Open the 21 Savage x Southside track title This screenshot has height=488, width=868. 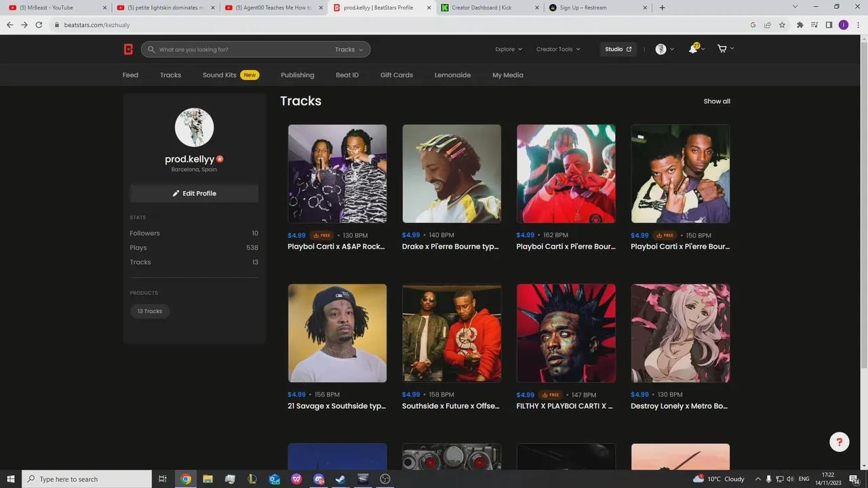[x=337, y=406]
